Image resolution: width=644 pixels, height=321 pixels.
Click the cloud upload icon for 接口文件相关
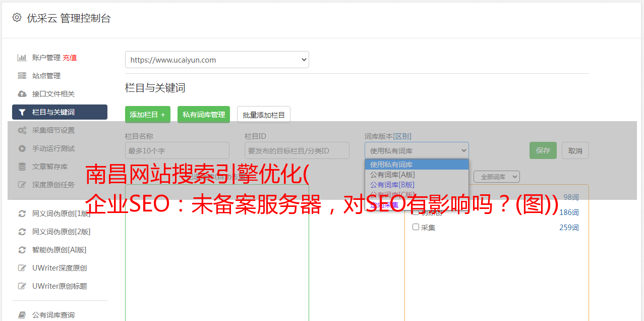[x=22, y=94]
